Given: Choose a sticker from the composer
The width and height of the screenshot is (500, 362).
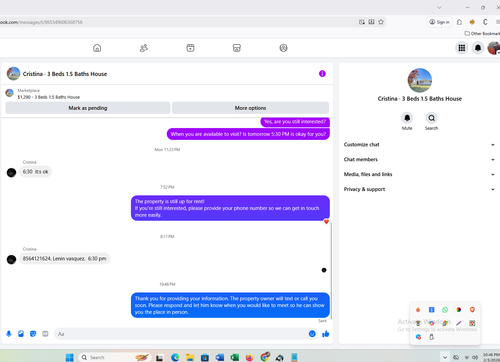Looking at the screenshot, I should 33,334.
